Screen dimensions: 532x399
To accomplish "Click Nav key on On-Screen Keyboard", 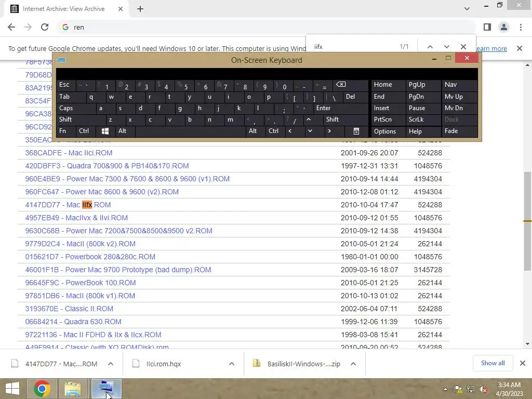I will (x=459, y=85).
